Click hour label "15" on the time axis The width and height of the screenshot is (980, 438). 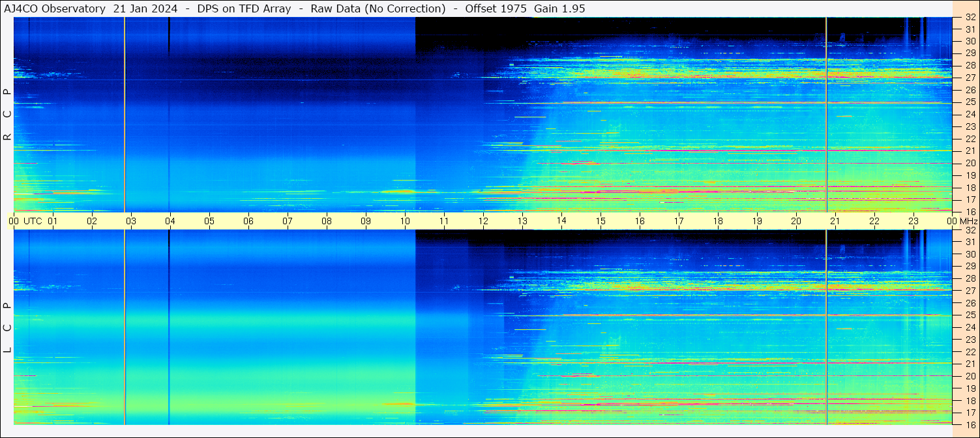(601, 221)
